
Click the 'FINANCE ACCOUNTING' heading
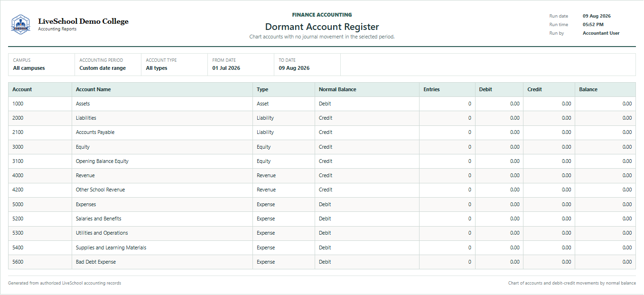(x=322, y=15)
